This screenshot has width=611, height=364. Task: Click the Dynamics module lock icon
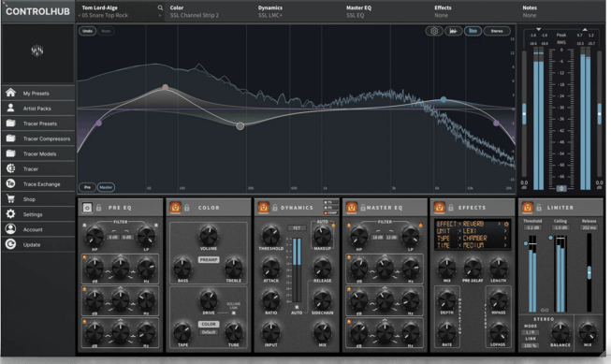tap(275, 208)
